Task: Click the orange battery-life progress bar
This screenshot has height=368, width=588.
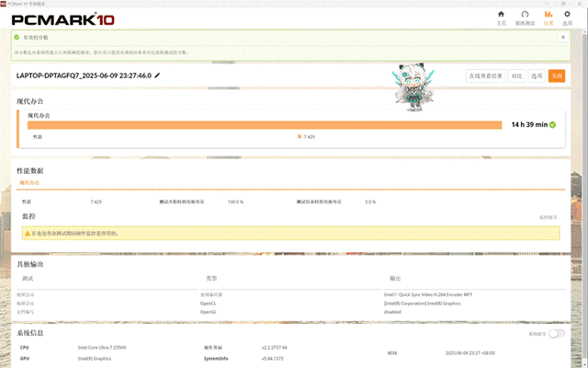Action: point(265,125)
